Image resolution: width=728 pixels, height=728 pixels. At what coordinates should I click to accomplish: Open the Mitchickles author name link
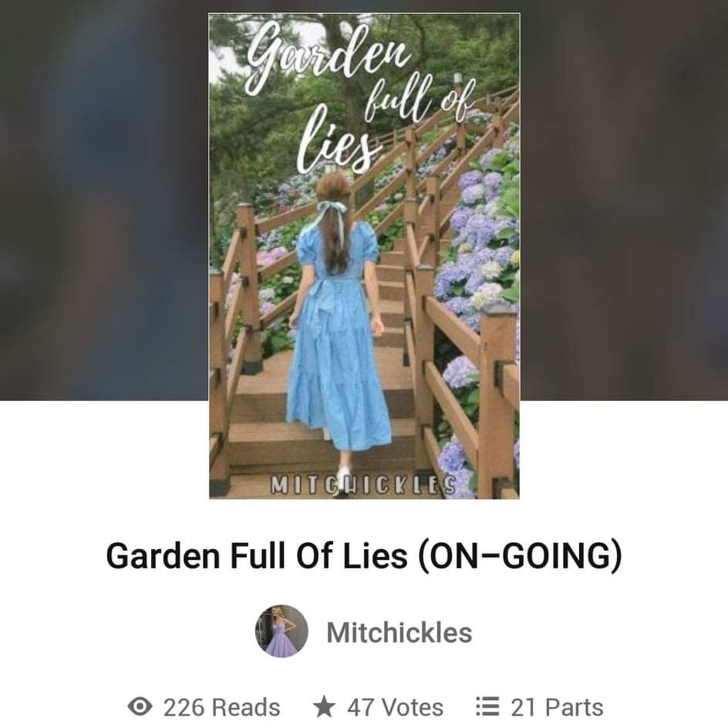[x=399, y=632]
